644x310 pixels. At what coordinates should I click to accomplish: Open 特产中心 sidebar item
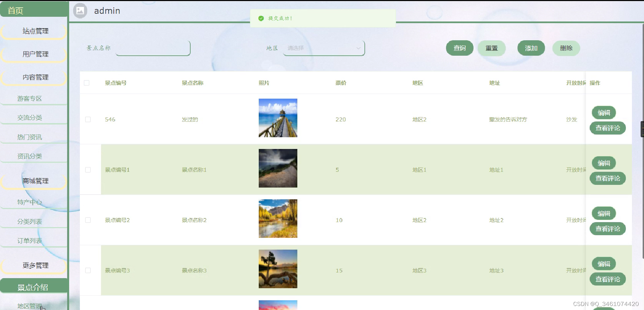click(x=34, y=202)
